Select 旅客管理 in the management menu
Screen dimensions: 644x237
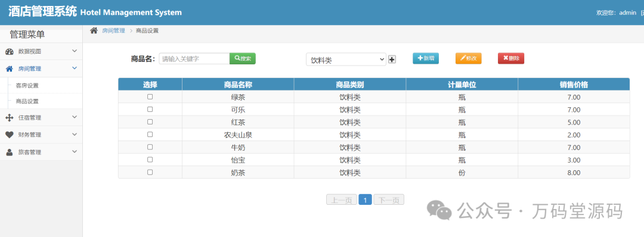click(x=30, y=152)
